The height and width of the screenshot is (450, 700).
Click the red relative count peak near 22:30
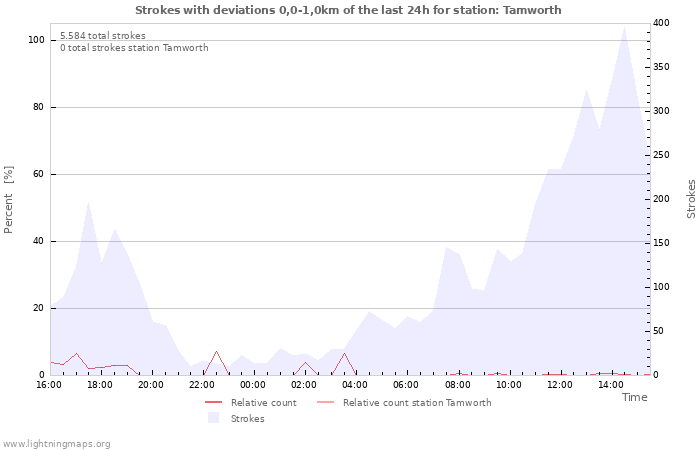click(217, 351)
